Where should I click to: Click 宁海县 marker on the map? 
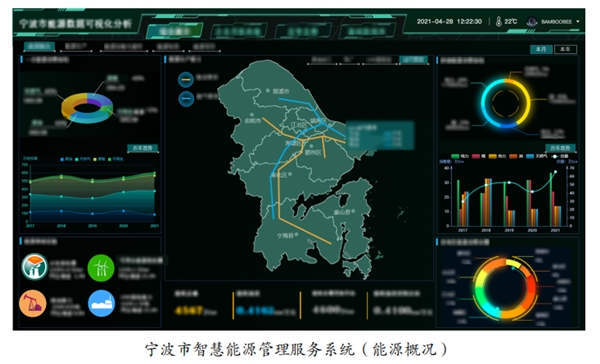coord(297,234)
